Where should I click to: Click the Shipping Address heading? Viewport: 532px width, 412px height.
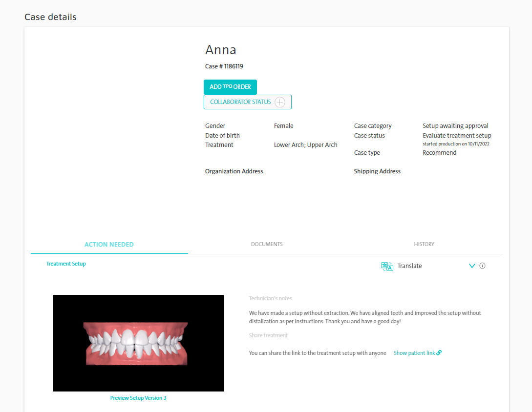(377, 171)
